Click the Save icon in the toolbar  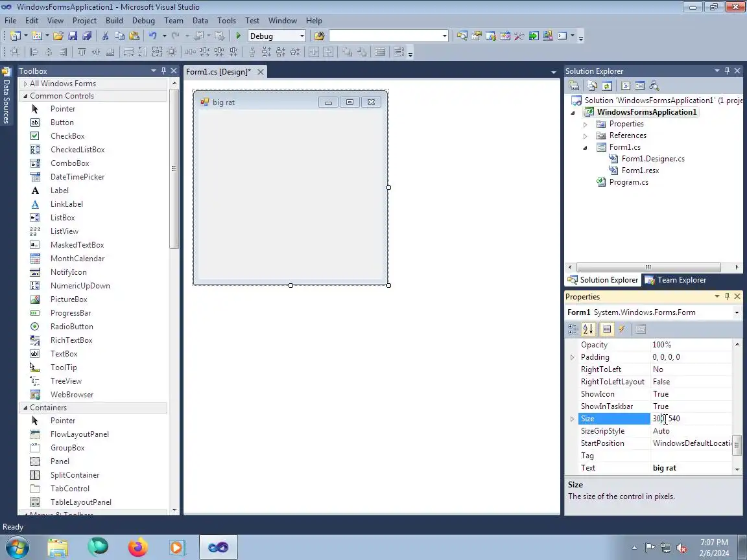click(73, 36)
